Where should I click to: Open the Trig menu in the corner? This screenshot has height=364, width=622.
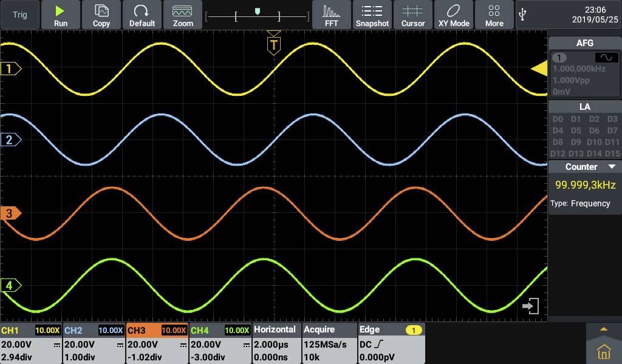tap(19, 15)
